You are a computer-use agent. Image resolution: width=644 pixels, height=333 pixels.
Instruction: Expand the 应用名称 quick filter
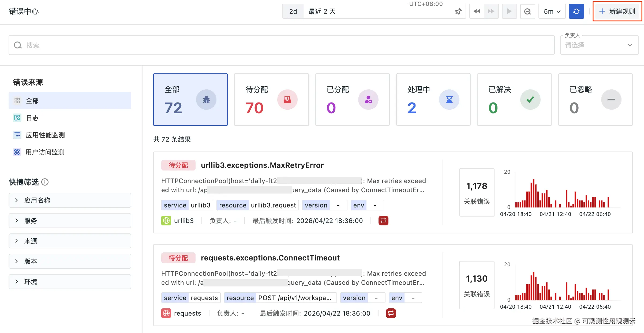(x=70, y=200)
